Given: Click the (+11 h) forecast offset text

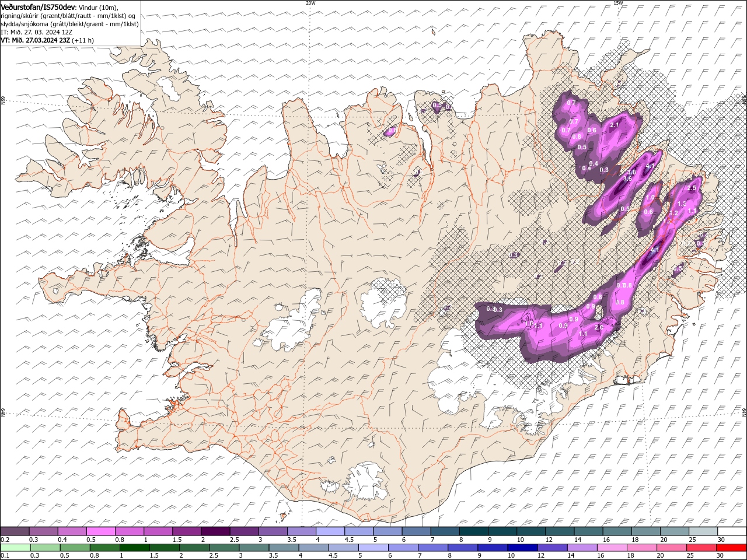Looking at the screenshot, I should pos(83,40).
